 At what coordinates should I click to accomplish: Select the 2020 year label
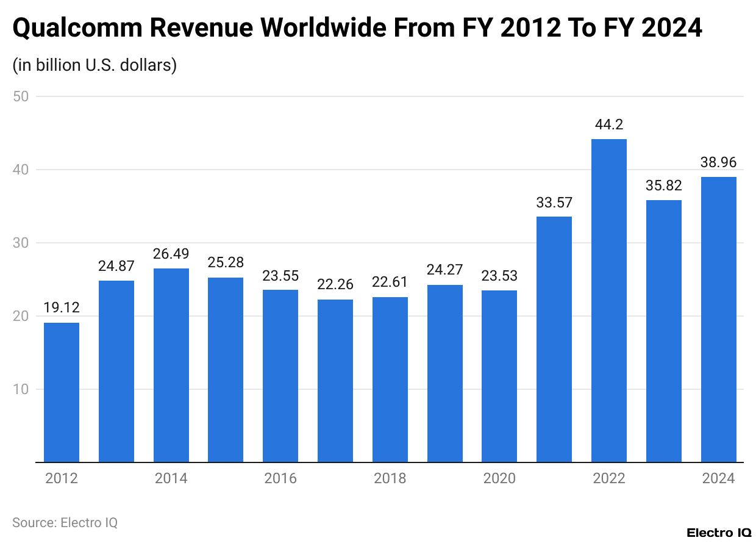pos(500,478)
